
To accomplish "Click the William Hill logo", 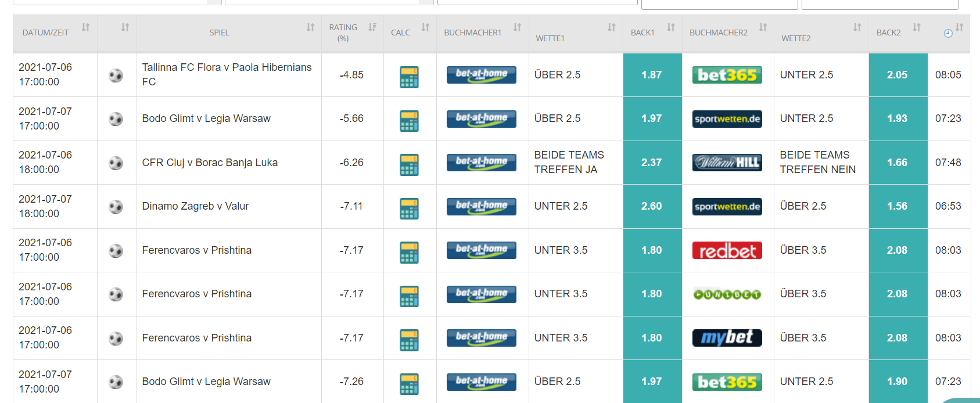I will (x=727, y=163).
